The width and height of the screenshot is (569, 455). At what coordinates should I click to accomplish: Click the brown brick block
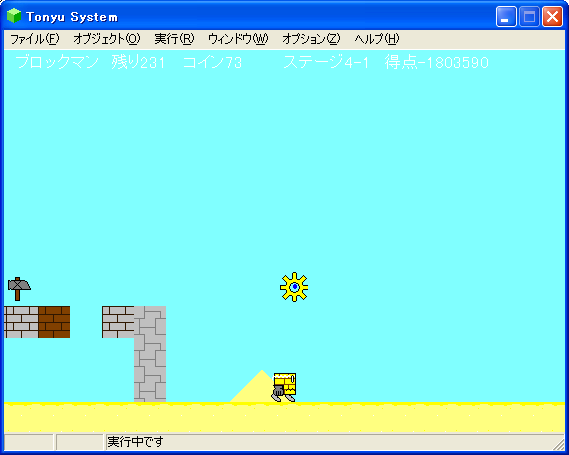point(54,322)
